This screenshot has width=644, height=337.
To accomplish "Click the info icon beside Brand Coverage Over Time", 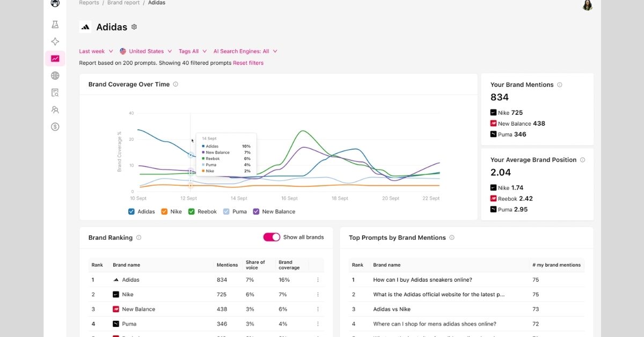I will click(x=175, y=84).
